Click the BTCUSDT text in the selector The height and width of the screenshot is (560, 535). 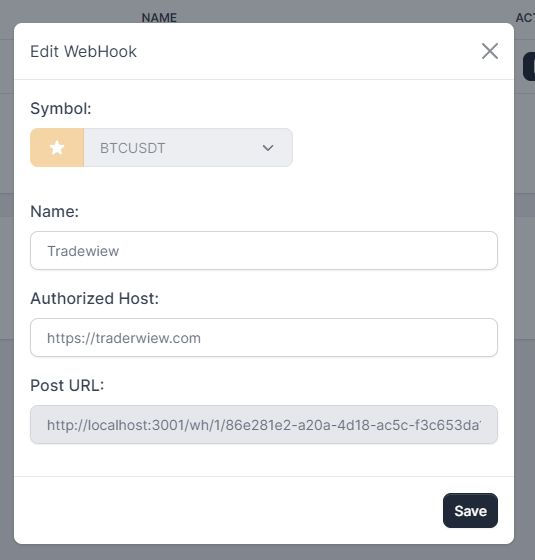pos(132,148)
